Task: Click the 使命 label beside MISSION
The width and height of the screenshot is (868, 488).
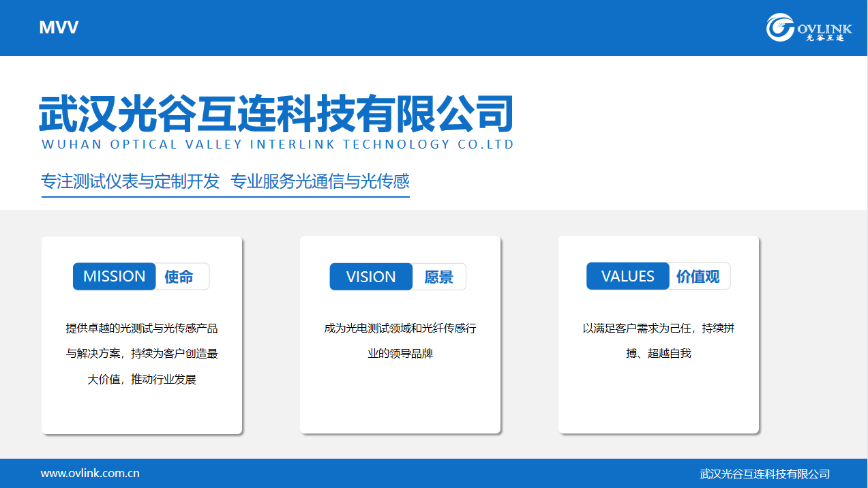Action: 179,277
